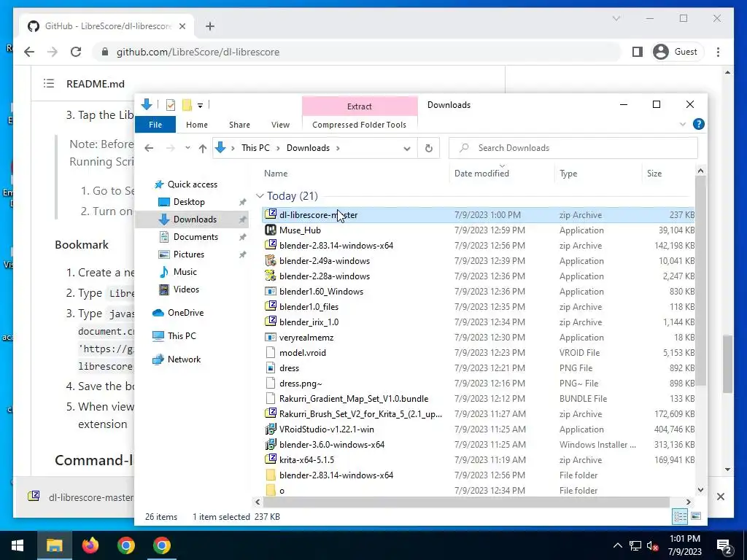Sort files by Type column header
The image size is (747, 560).
click(568, 174)
